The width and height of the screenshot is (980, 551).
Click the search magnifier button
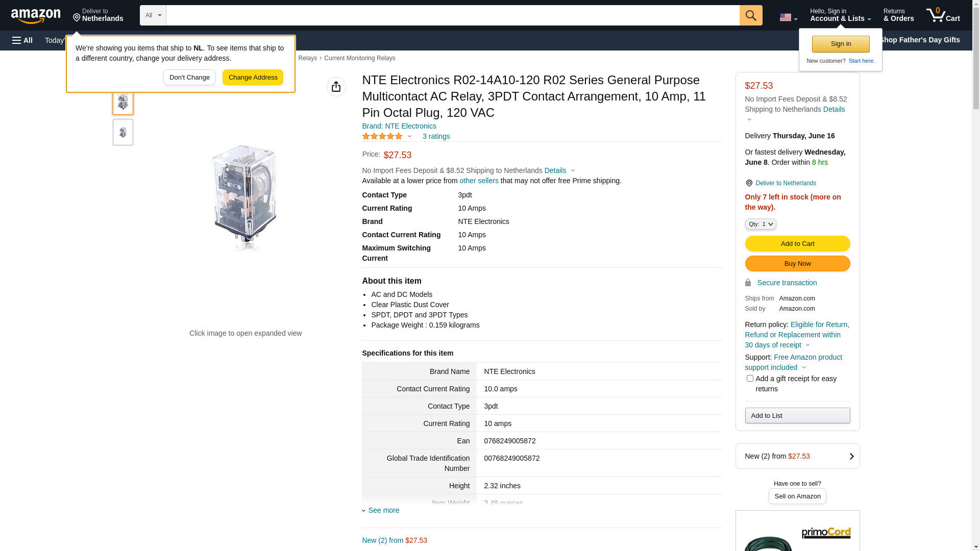tap(750, 15)
